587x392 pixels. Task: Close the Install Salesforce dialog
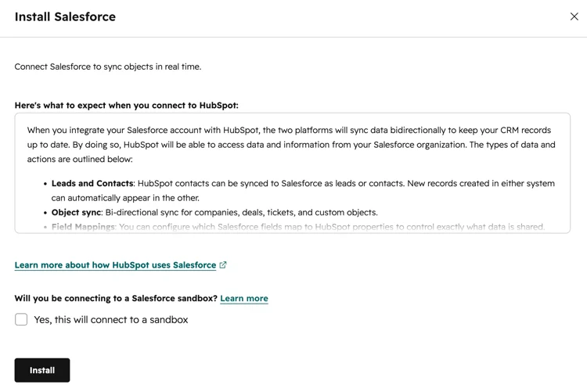(x=574, y=16)
